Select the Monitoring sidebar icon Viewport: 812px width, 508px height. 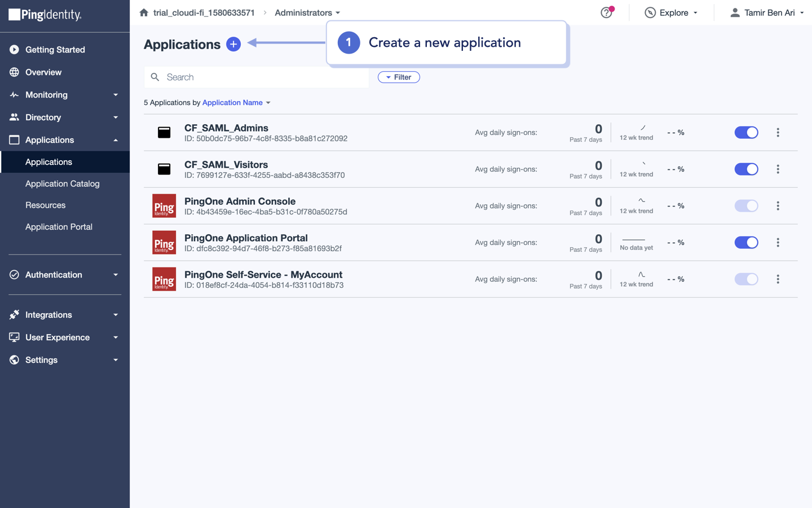14,94
